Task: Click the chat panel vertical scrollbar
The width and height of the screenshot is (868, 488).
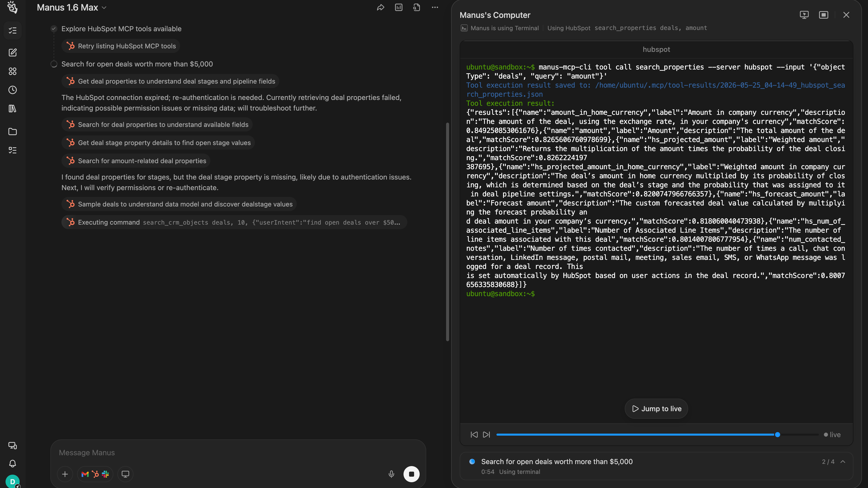Action: point(448,232)
